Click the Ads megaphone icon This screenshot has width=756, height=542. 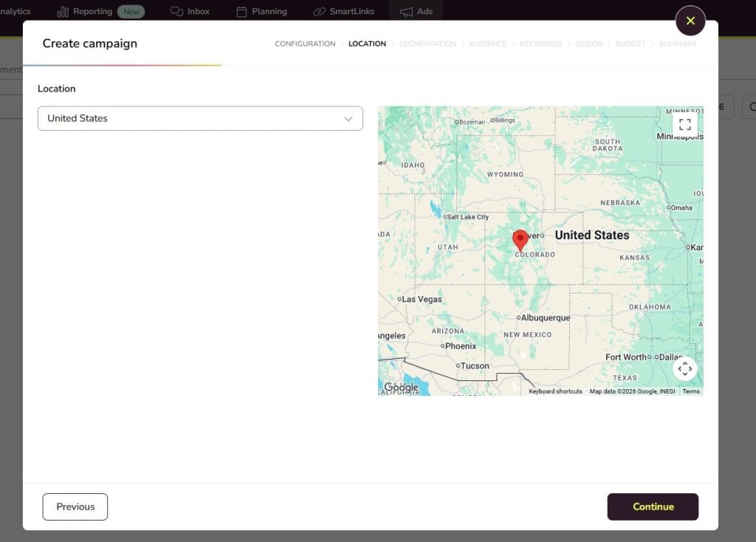(407, 12)
